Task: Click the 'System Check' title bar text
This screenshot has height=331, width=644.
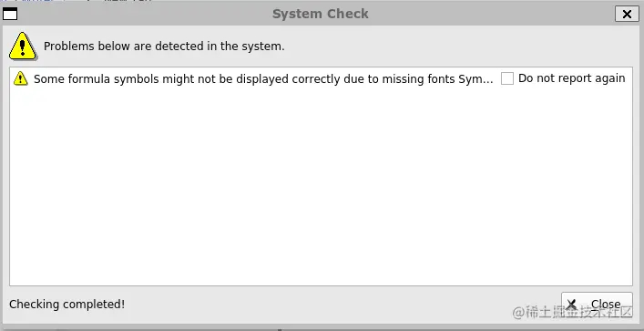Action: pos(321,14)
